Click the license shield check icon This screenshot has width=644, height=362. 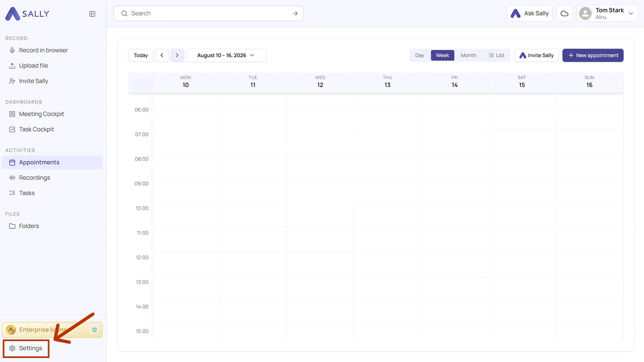(x=95, y=330)
